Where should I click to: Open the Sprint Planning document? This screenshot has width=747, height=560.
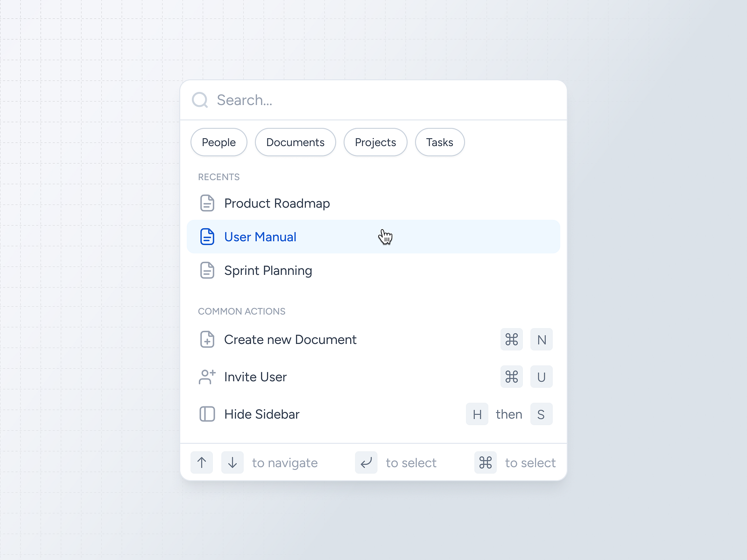click(268, 270)
